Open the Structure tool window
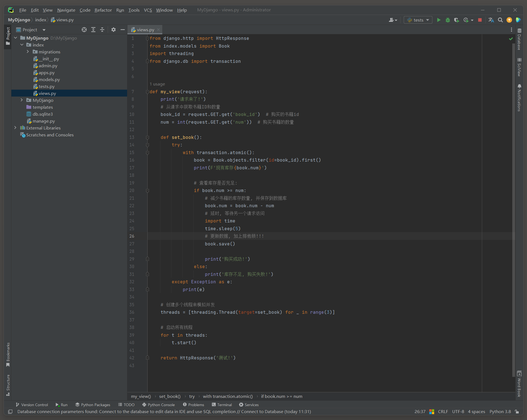Viewport: 527px width, 420px height. coord(8,385)
